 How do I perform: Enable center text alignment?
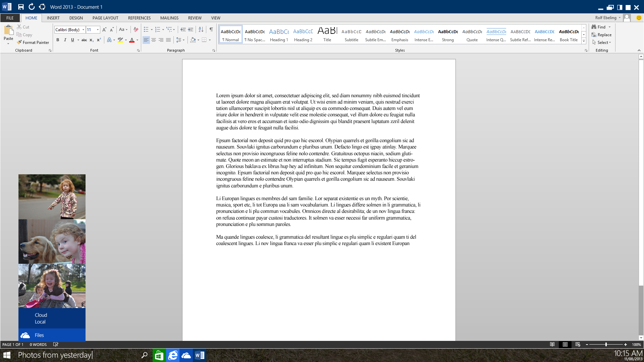pyautogui.click(x=154, y=40)
